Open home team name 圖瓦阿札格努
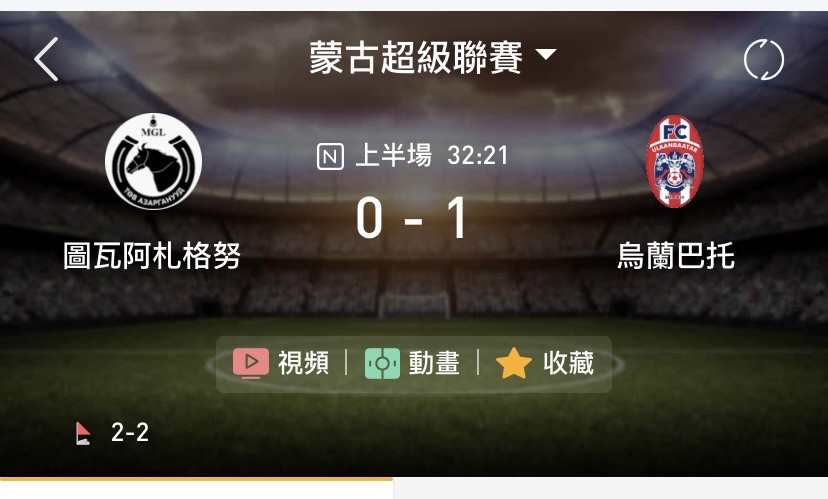The width and height of the screenshot is (828, 499). [152, 256]
